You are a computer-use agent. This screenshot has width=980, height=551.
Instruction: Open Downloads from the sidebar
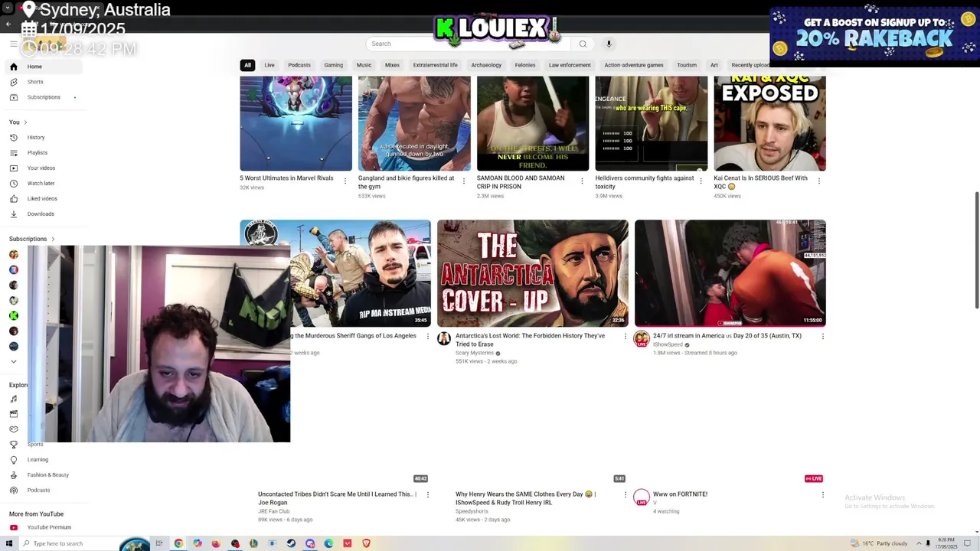(41, 214)
